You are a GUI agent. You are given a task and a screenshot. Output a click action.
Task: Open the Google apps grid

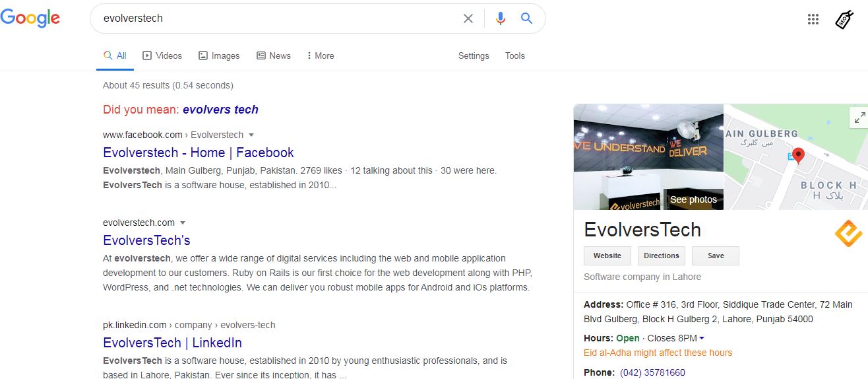(x=813, y=19)
